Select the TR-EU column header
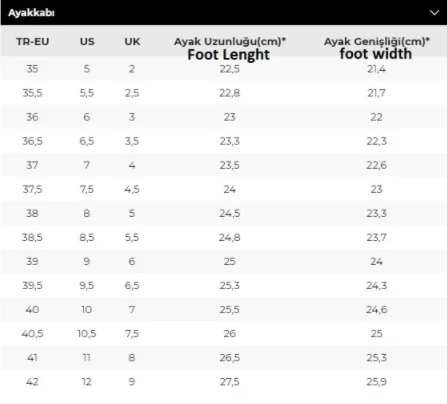Screen dimensions: 447x404 pyautogui.click(x=33, y=42)
